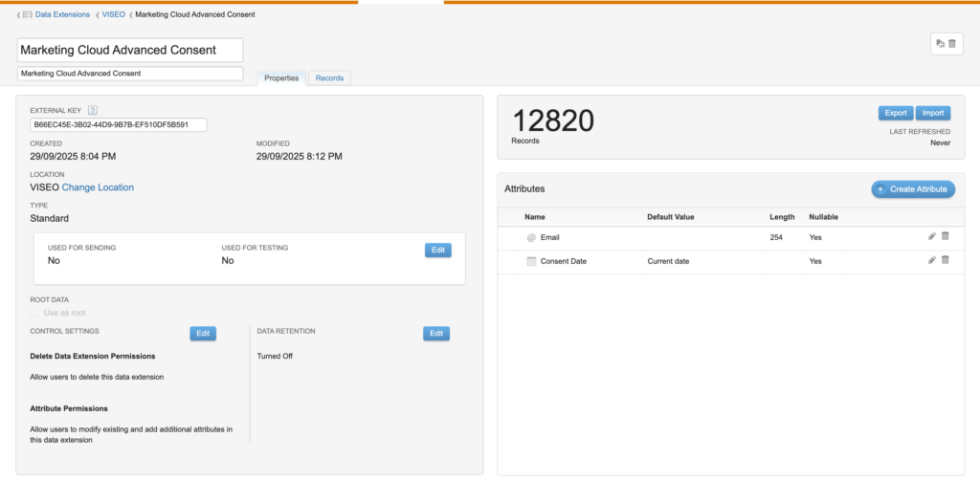This screenshot has width=980, height=503.
Task: Switch to the Records tab
Action: 329,77
